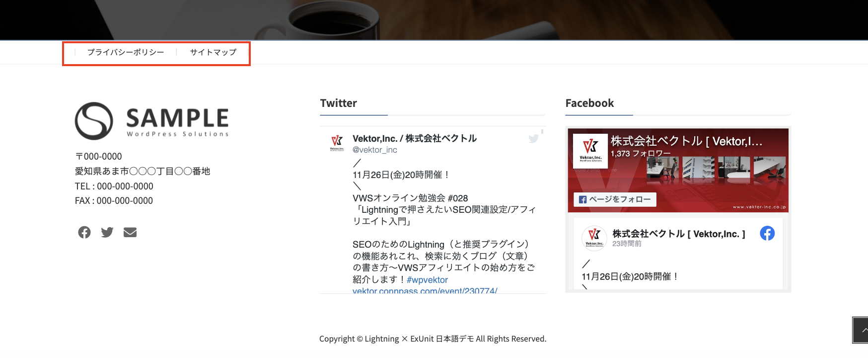Viewport: 868px width, 358px height.
Task: Click the ページをフォロー button
Action: pyautogui.click(x=615, y=199)
